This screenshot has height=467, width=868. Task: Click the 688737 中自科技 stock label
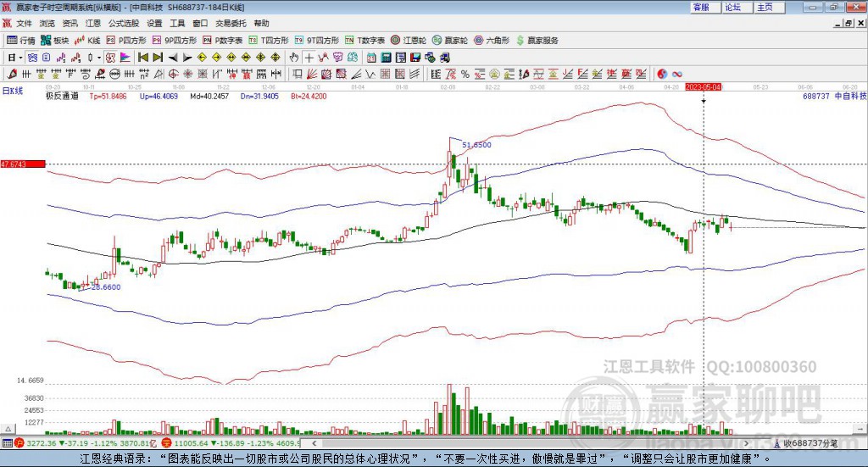tap(834, 96)
